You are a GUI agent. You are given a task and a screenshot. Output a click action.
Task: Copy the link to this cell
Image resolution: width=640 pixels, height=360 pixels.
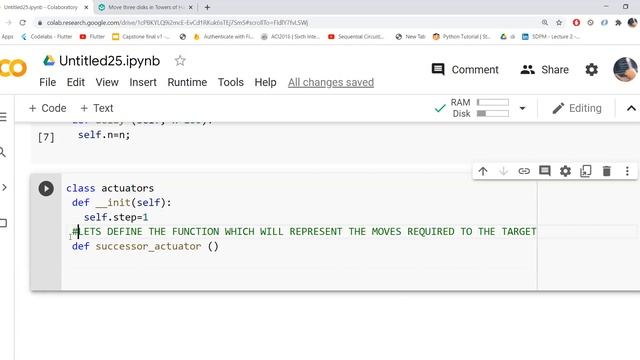[524, 171]
